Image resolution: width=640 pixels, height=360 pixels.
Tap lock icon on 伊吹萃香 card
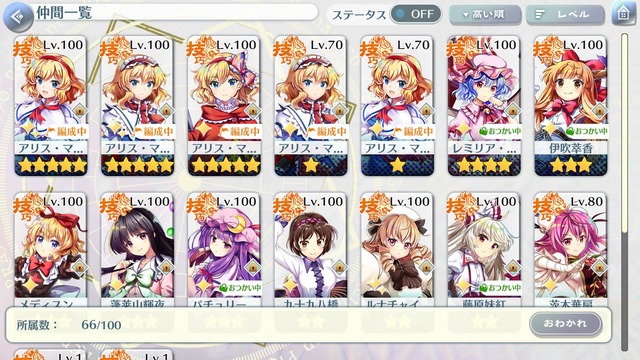coord(599,110)
